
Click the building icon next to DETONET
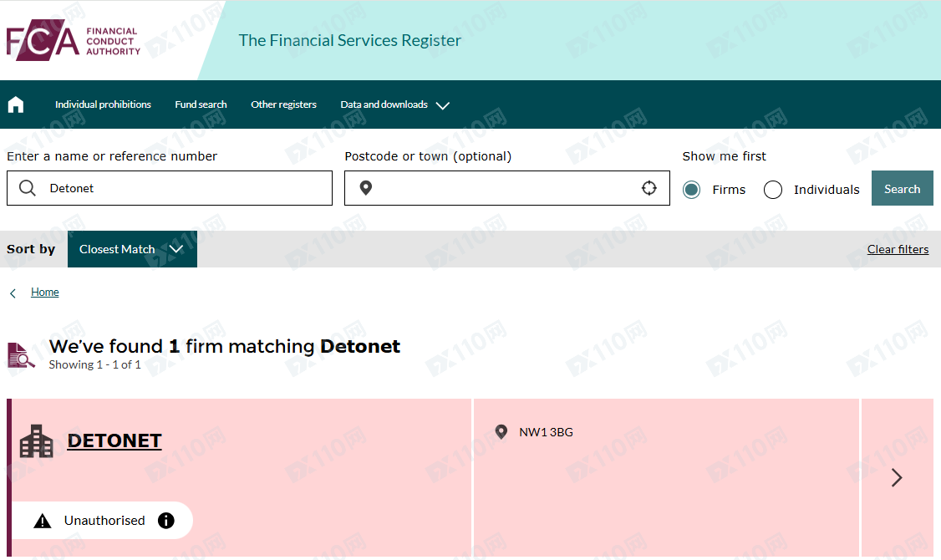[x=37, y=441]
